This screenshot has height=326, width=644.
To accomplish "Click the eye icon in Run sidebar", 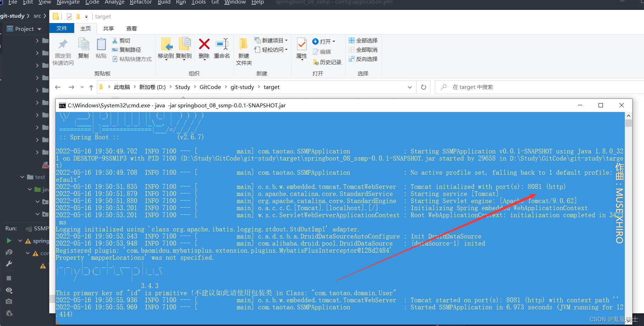I will coord(9,290).
